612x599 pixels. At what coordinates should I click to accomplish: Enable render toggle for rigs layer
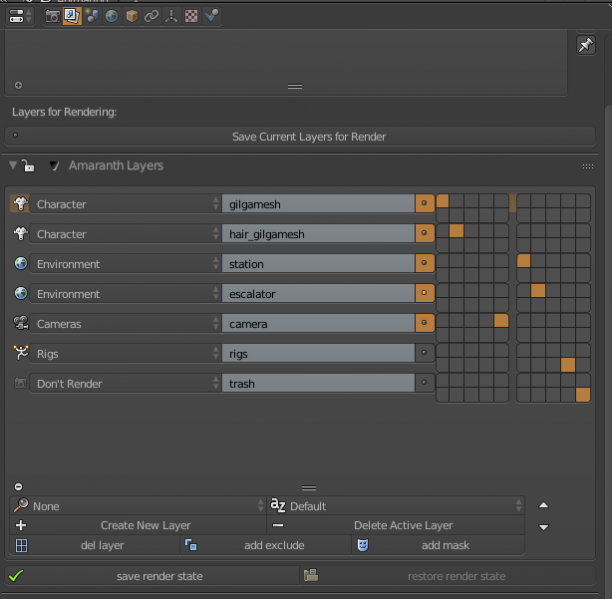425,353
